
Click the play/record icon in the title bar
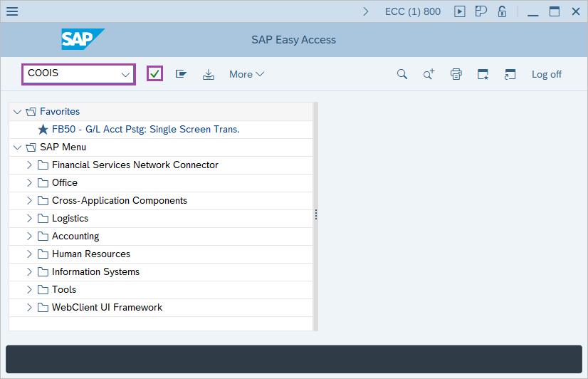[459, 11]
